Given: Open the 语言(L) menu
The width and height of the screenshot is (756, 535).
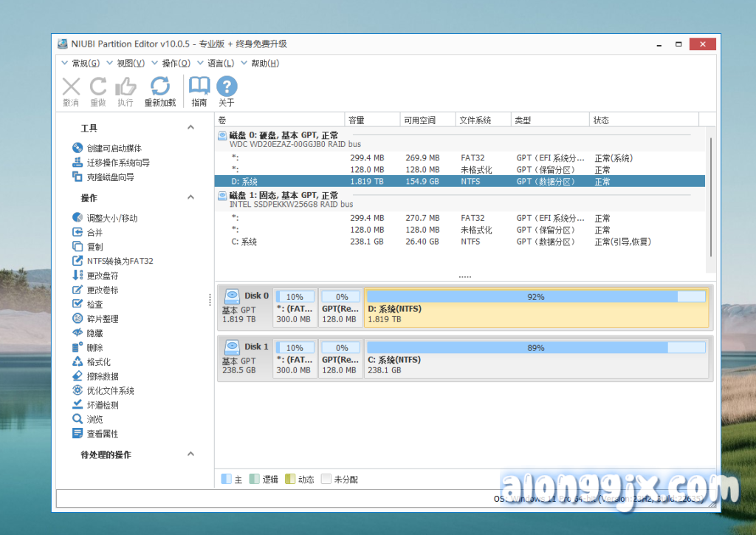Looking at the screenshot, I should (x=220, y=64).
